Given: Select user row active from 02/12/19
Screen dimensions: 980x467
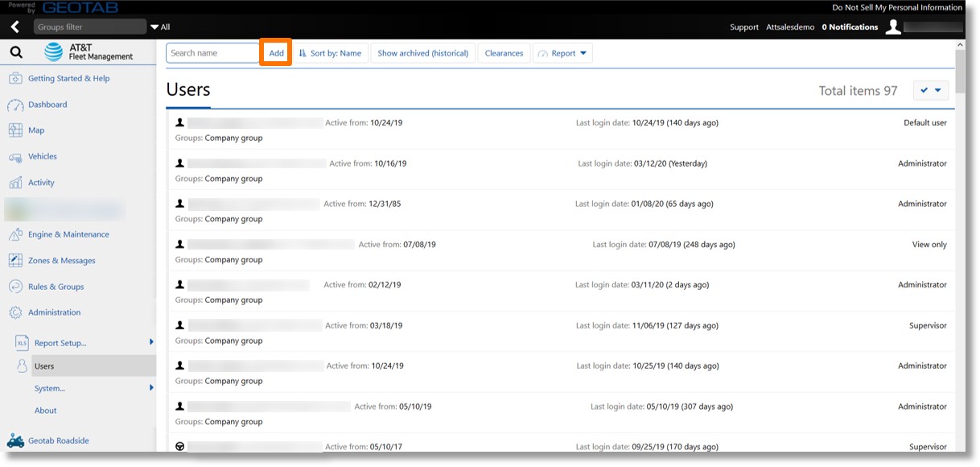Looking at the screenshot, I should [561, 291].
